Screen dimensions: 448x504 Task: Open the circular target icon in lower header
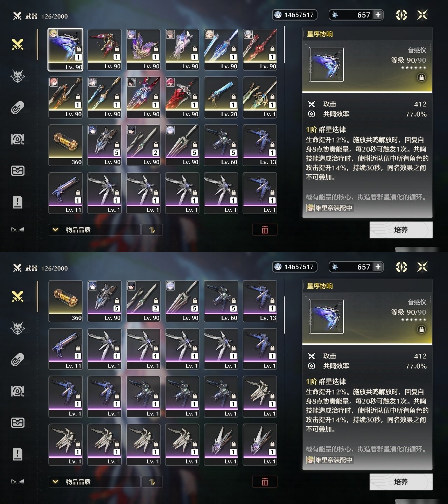(401, 267)
